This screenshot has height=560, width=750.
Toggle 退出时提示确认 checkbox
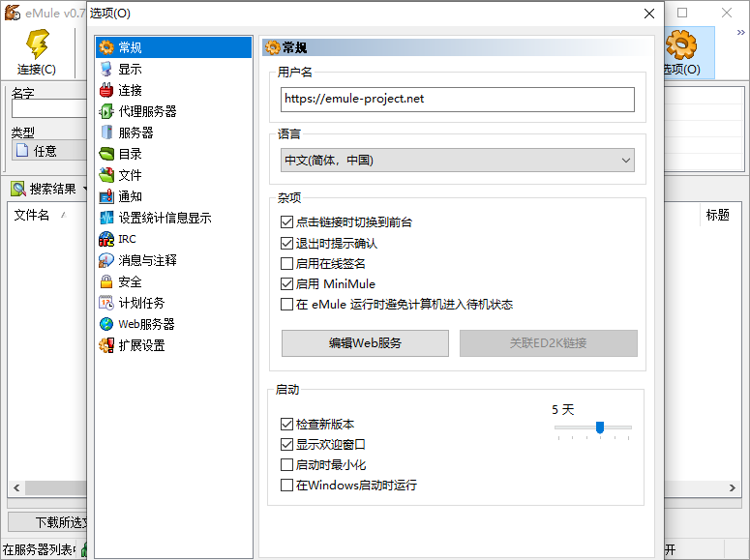click(x=286, y=243)
